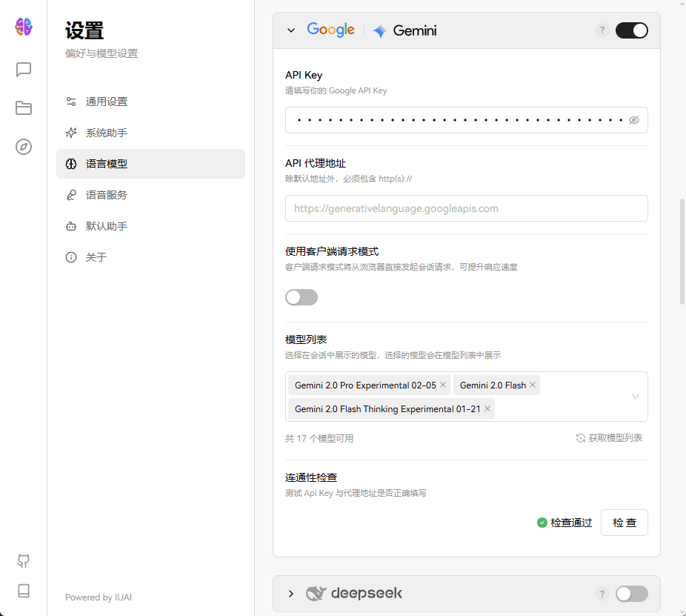Show the API Key with eye icon
The width and height of the screenshot is (686, 616).
pyautogui.click(x=634, y=120)
